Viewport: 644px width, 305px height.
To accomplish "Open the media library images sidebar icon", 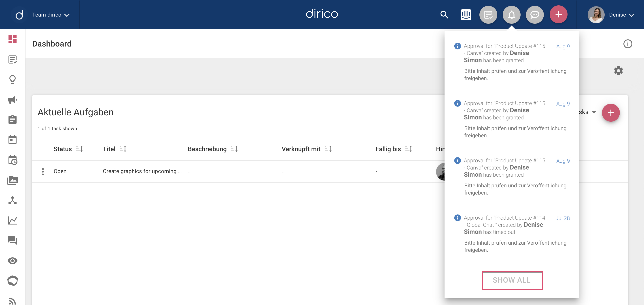I will (13, 180).
